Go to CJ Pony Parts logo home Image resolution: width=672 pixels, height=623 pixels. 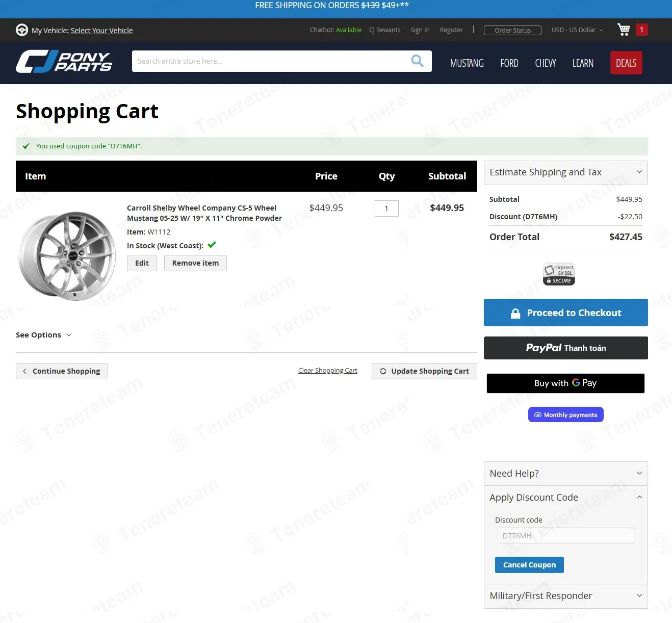(64, 62)
